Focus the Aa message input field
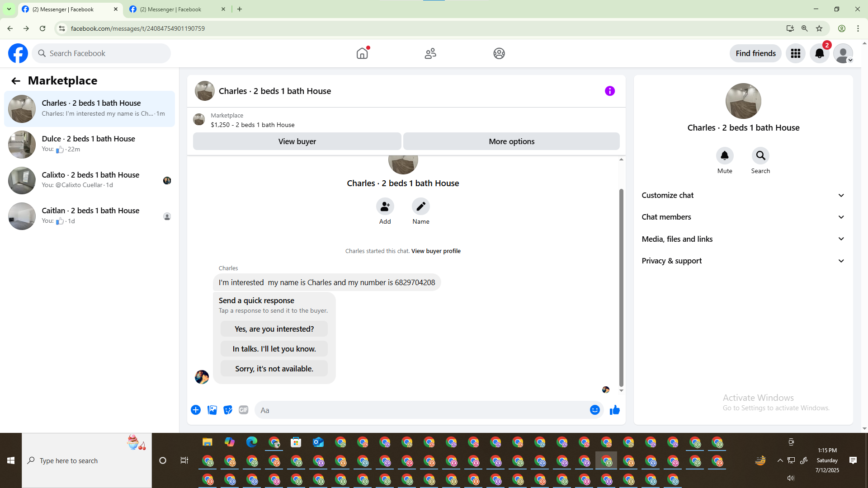This screenshot has width=868, height=488. pos(420,410)
